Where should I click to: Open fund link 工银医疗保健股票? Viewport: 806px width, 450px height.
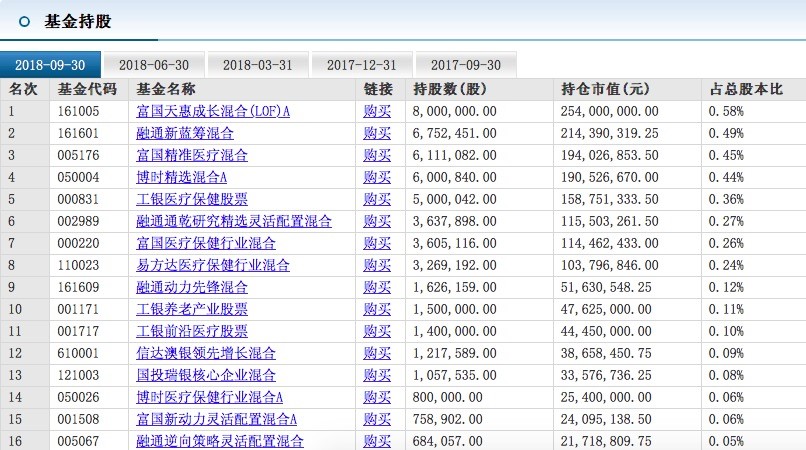coord(192,199)
